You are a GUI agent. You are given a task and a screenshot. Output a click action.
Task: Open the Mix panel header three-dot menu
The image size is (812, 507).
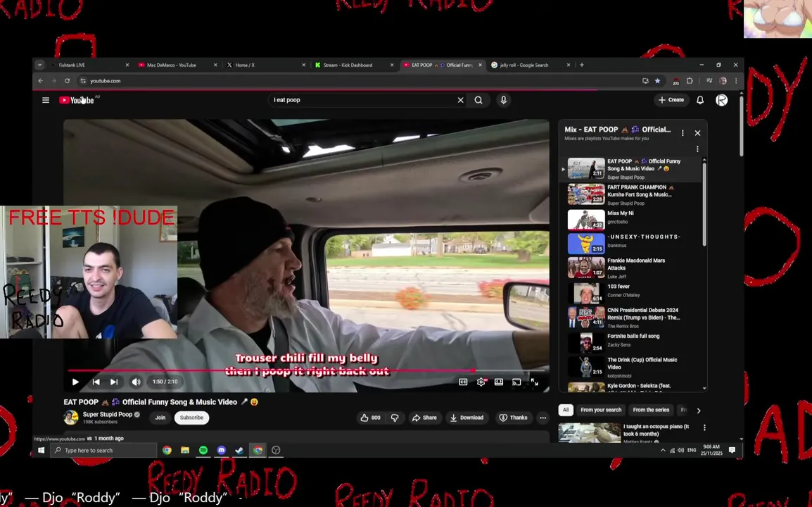tap(683, 133)
